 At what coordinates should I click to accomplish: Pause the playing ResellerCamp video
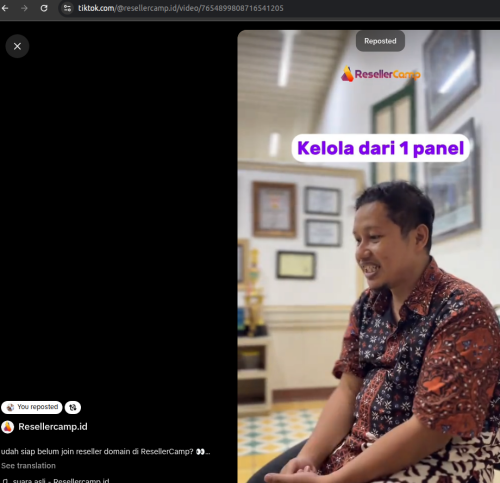click(369, 256)
